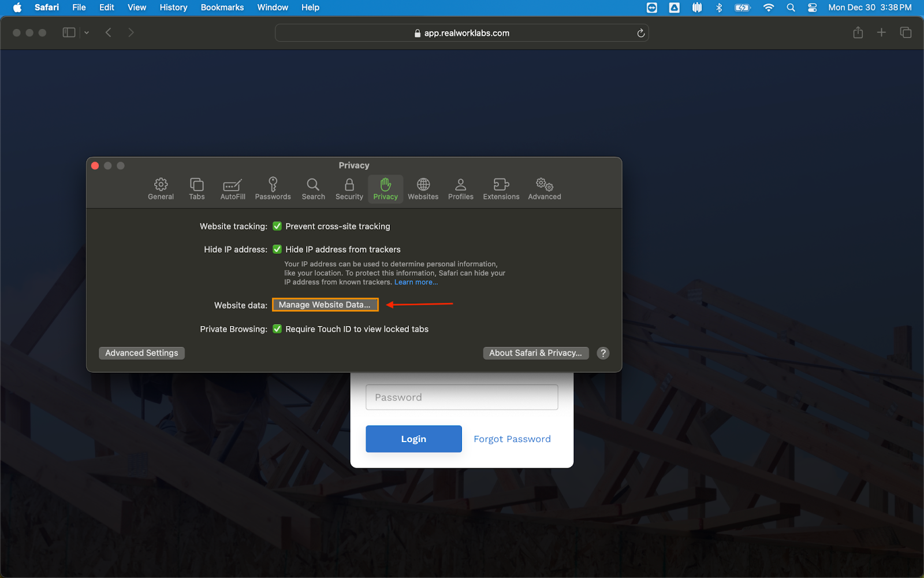Open Control Center in menu bar
Screen dimensions: 924x578
[813, 8]
